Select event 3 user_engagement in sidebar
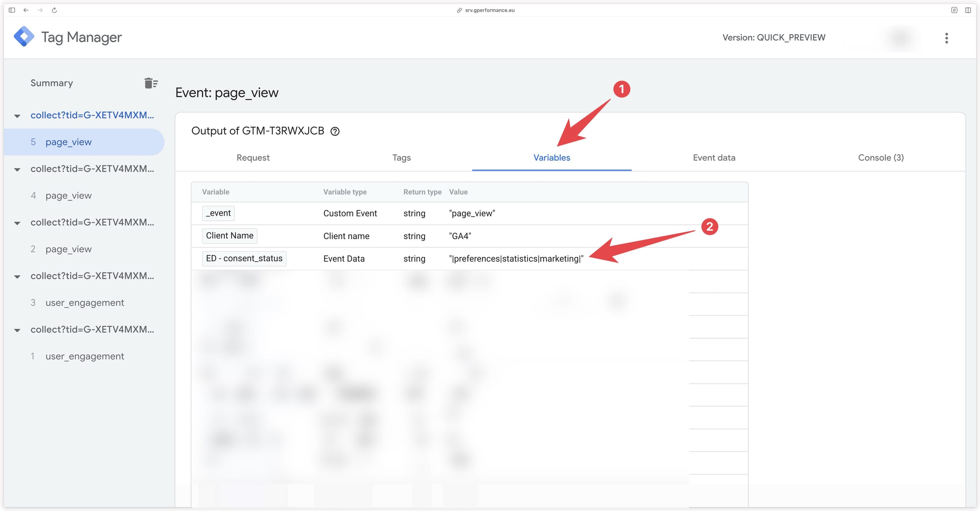This screenshot has height=511, width=980. pos(84,302)
